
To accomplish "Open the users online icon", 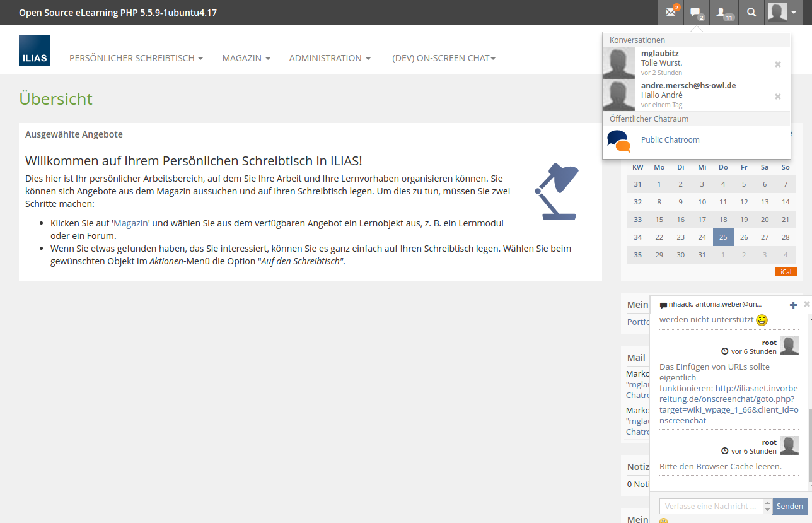I will (723, 13).
